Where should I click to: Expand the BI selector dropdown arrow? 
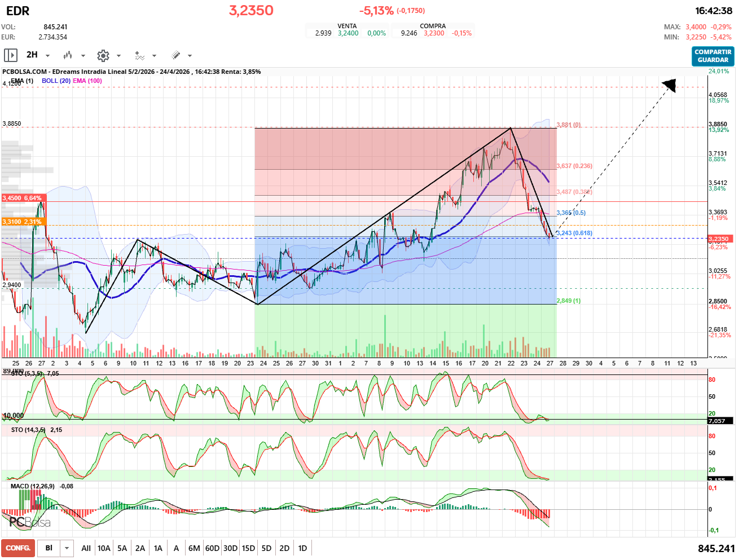[67, 548]
